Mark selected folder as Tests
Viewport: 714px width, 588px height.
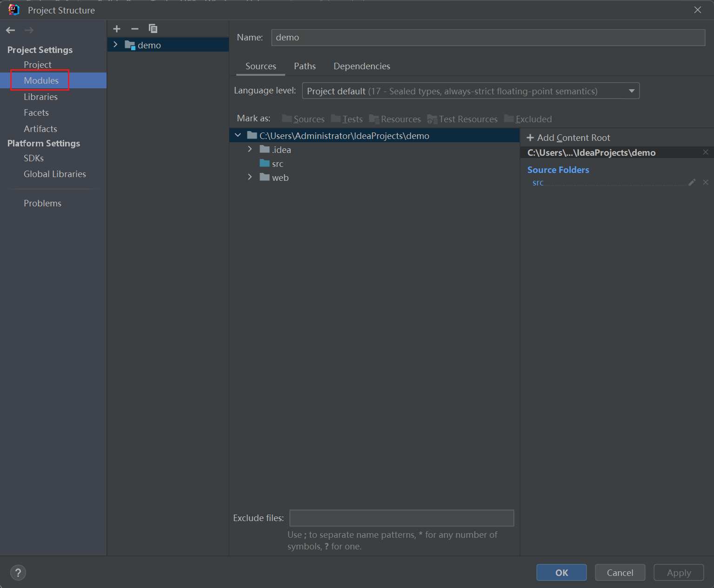pyautogui.click(x=347, y=119)
